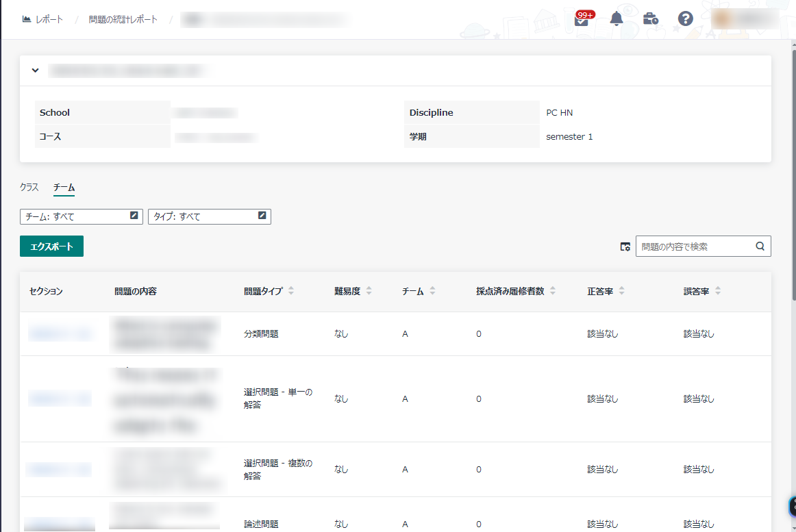
Task: Click 選択問題 - 複数の解答 cell
Action: tap(278, 469)
